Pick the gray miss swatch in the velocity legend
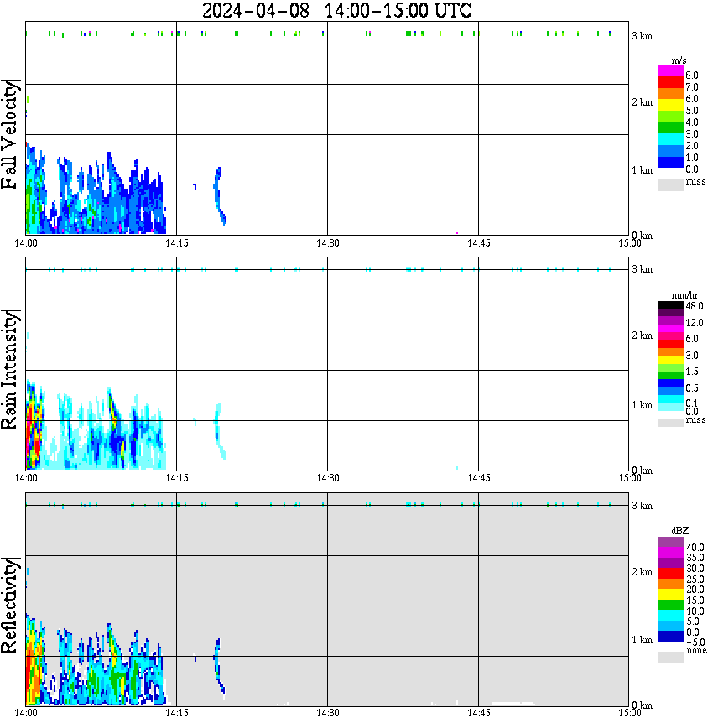713x728 pixels. [x=670, y=185]
